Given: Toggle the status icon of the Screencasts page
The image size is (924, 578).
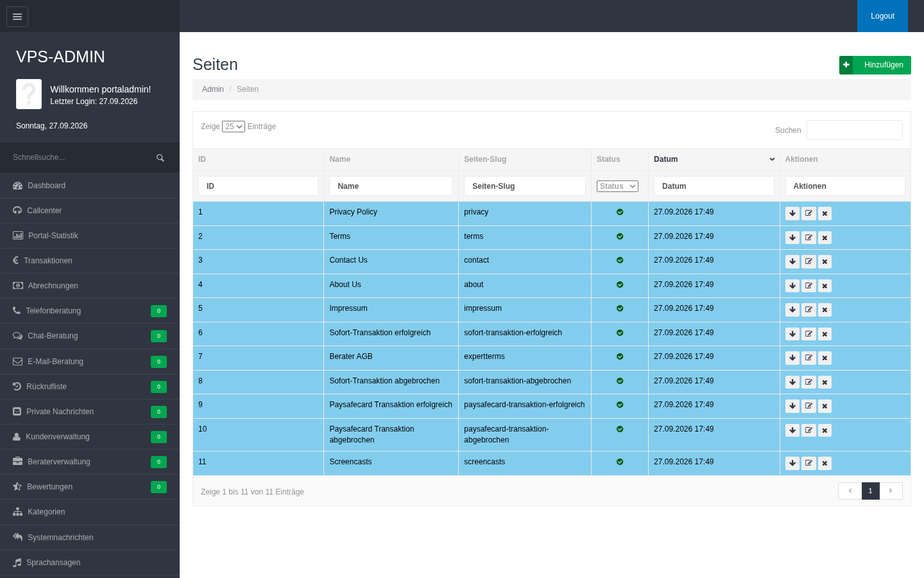Looking at the screenshot, I should pos(620,462).
